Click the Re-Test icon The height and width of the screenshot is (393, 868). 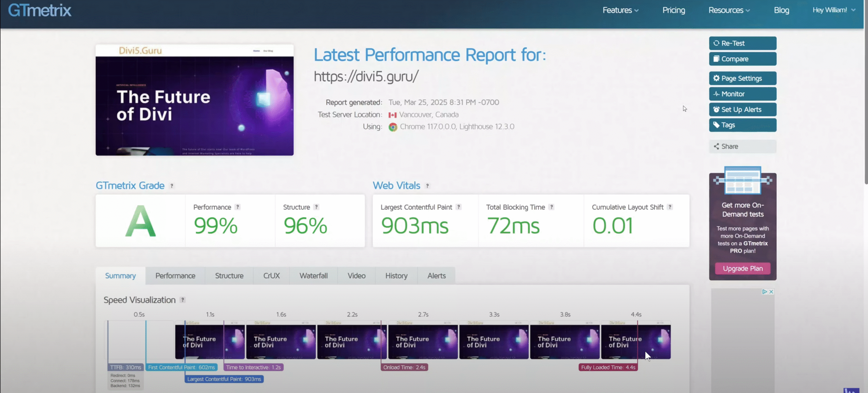(x=717, y=43)
